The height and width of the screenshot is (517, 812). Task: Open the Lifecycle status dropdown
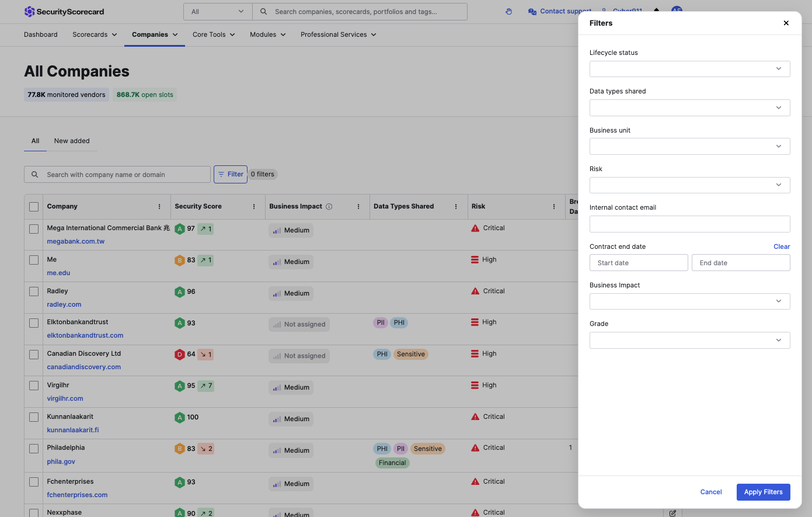tap(690, 69)
